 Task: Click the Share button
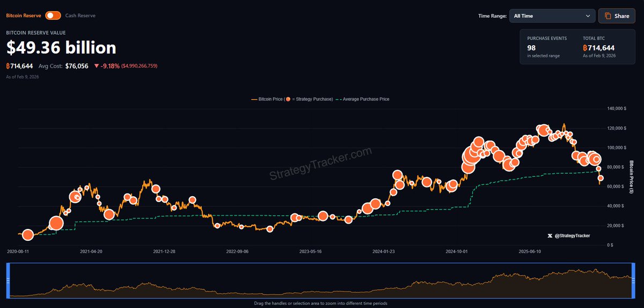click(617, 16)
